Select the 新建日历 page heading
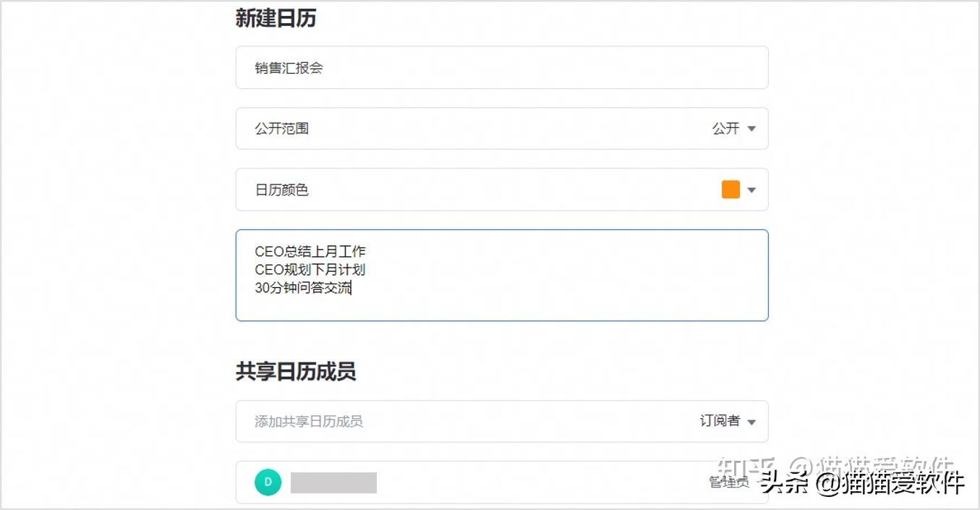This screenshot has height=510, width=980. point(276,17)
